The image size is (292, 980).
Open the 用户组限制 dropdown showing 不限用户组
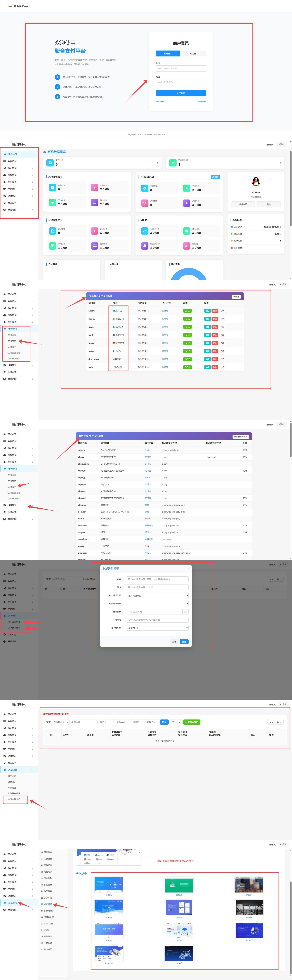click(157, 628)
